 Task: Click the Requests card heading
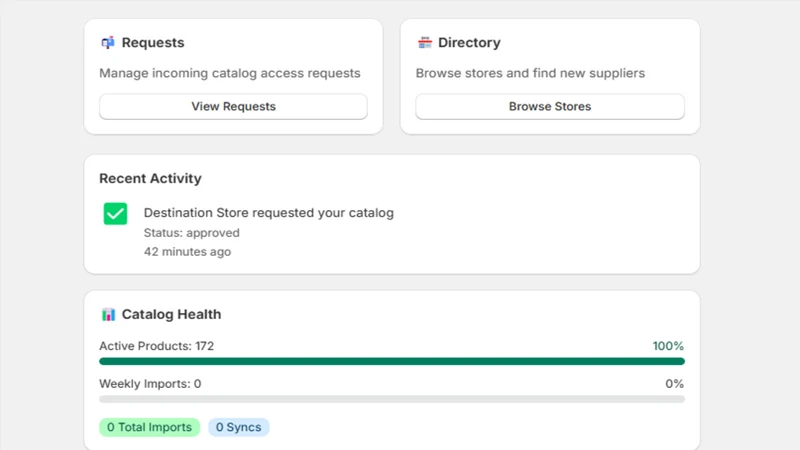coord(153,42)
